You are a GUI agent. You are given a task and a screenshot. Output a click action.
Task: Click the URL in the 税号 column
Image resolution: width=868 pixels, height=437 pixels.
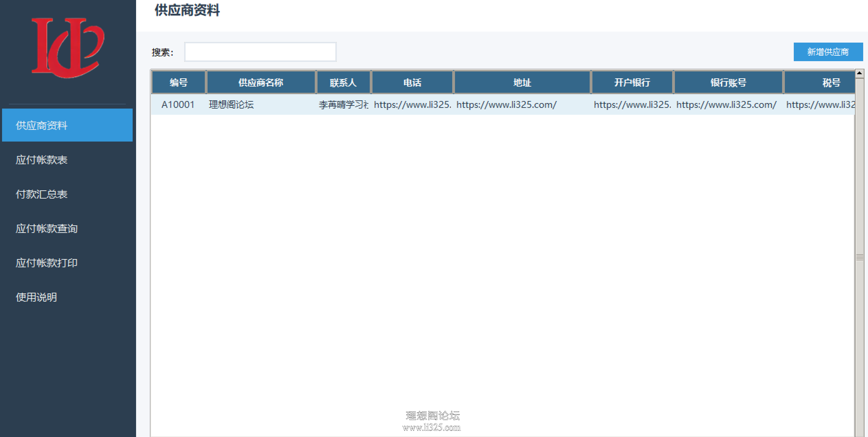820,104
